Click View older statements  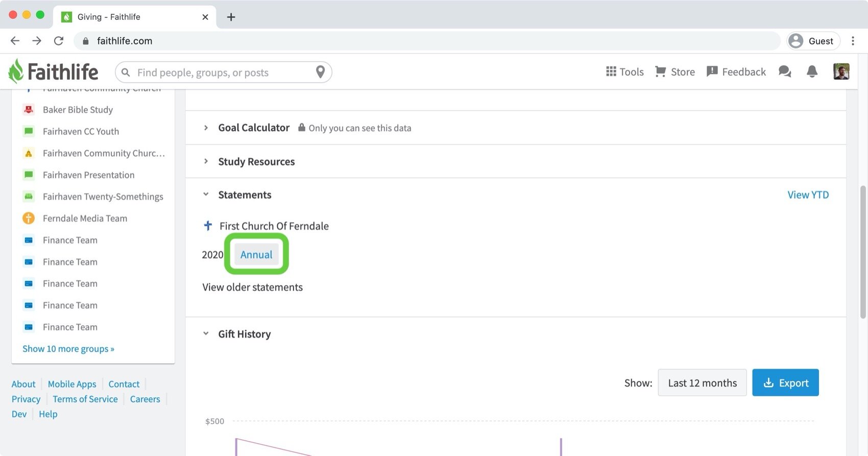pos(252,287)
